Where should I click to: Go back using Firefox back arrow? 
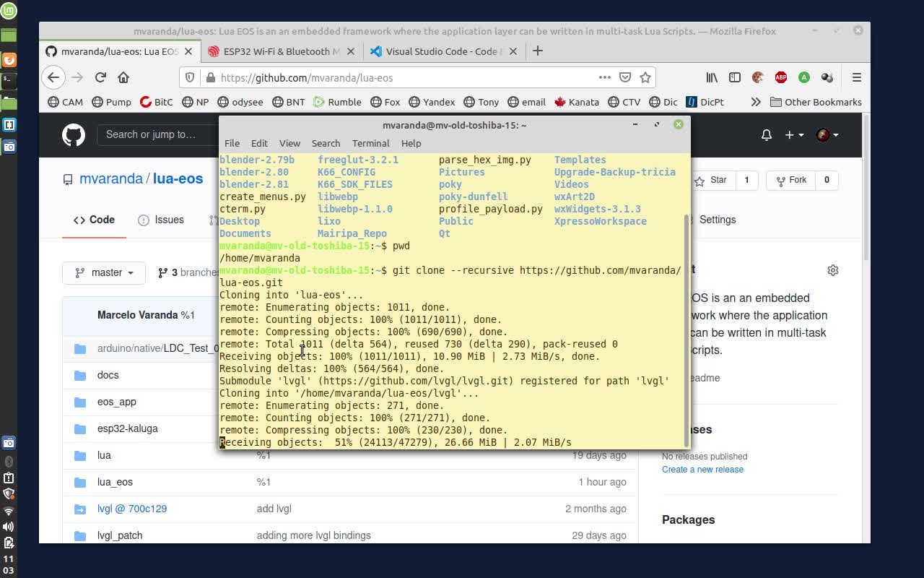pyautogui.click(x=53, y=77)
